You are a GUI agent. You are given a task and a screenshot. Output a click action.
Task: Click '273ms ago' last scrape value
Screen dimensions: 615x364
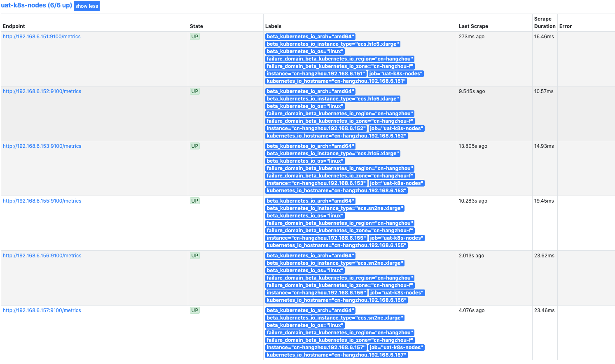[x=472, y=37]
